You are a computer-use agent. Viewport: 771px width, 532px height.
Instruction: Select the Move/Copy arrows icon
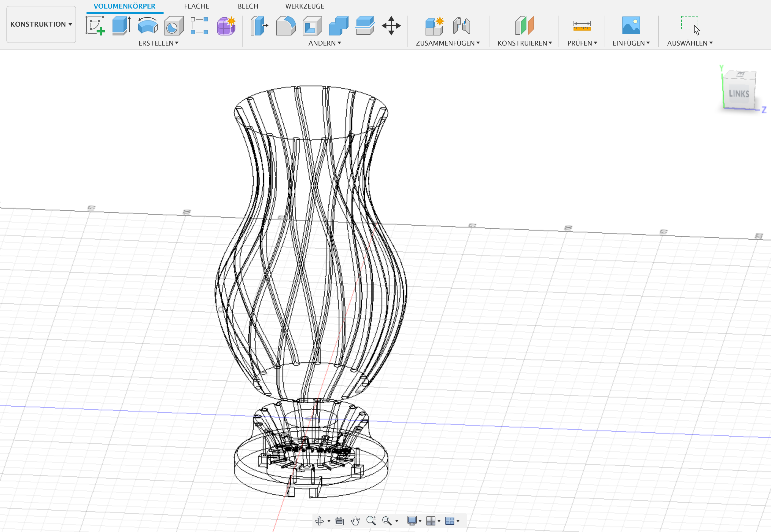click(x=391, y=25)
